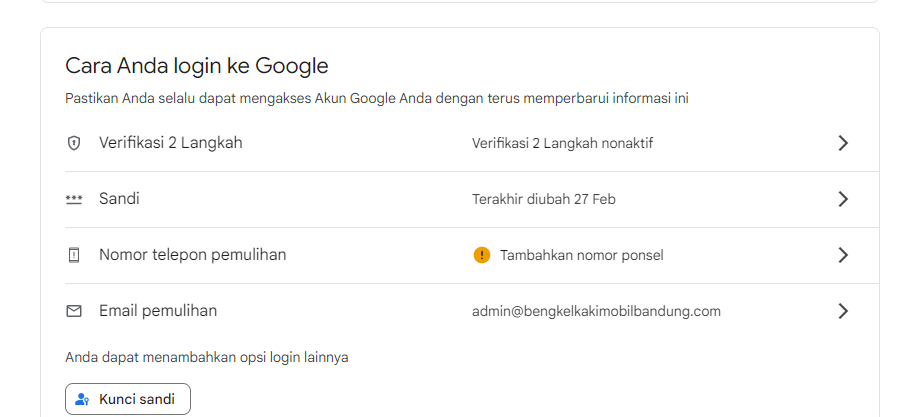
Task: Click the 'Pastikan Anda selalu dapat mengakses' description
Action: coord(376,98)
